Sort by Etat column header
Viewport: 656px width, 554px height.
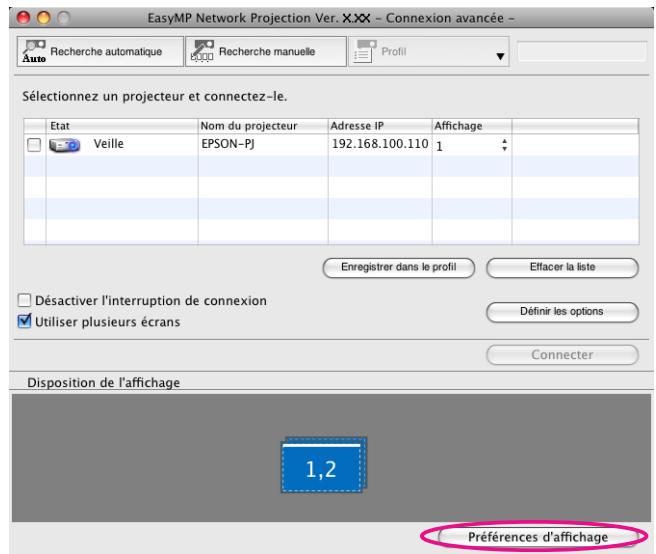point(121,126)
